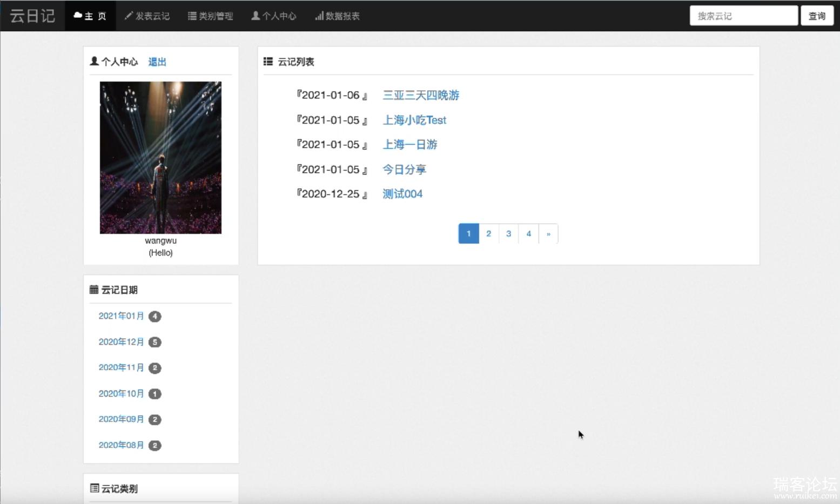Open the wangwu profile picture

tap(160, 157)
